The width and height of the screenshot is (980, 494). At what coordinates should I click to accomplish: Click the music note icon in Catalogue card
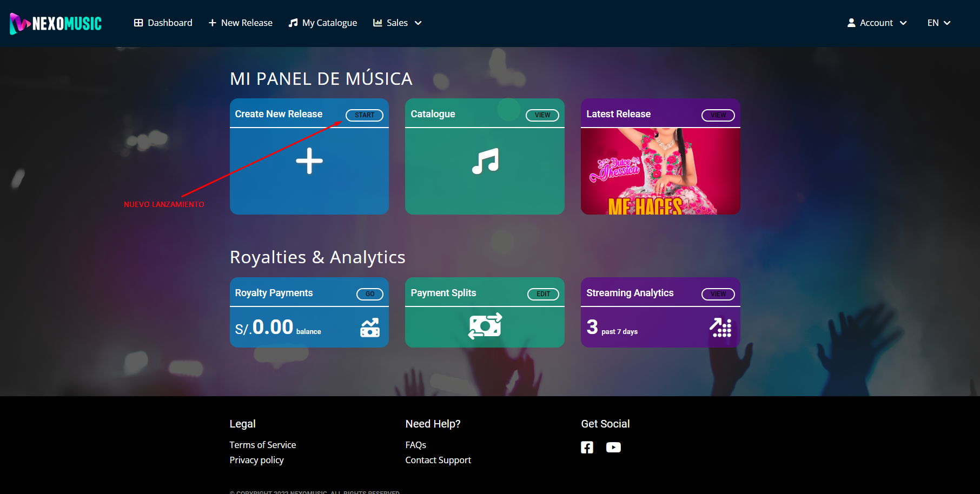pyautogui.click(x=485, y=161)
